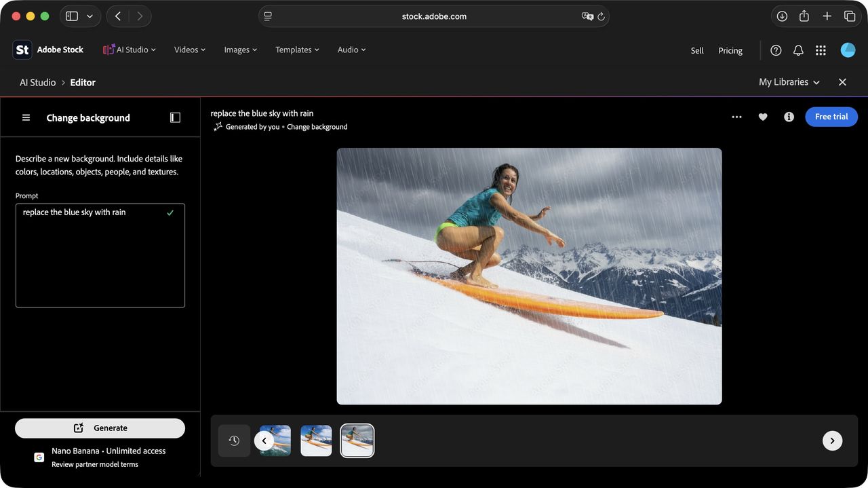The width and height of the screenshot is (868, 488).
Task: Open the help question mark icon
Action: (x=776, y=50)
